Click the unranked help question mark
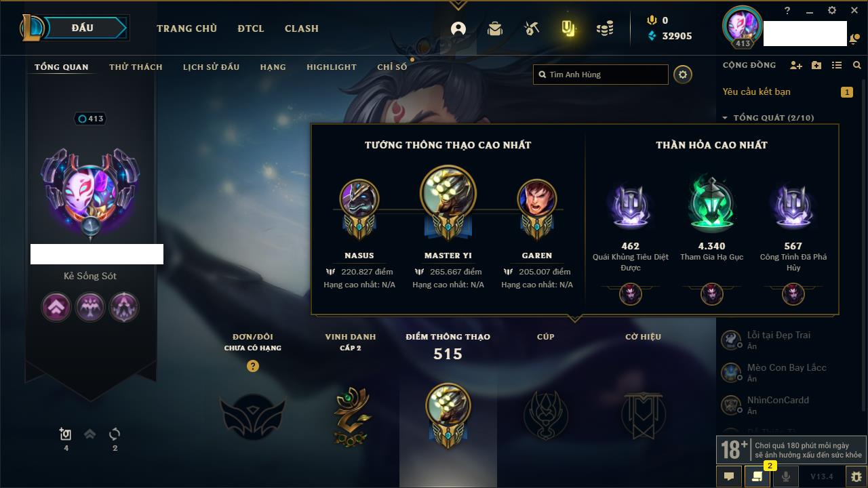Screen dimensions: 868x488 pos(253,366)
